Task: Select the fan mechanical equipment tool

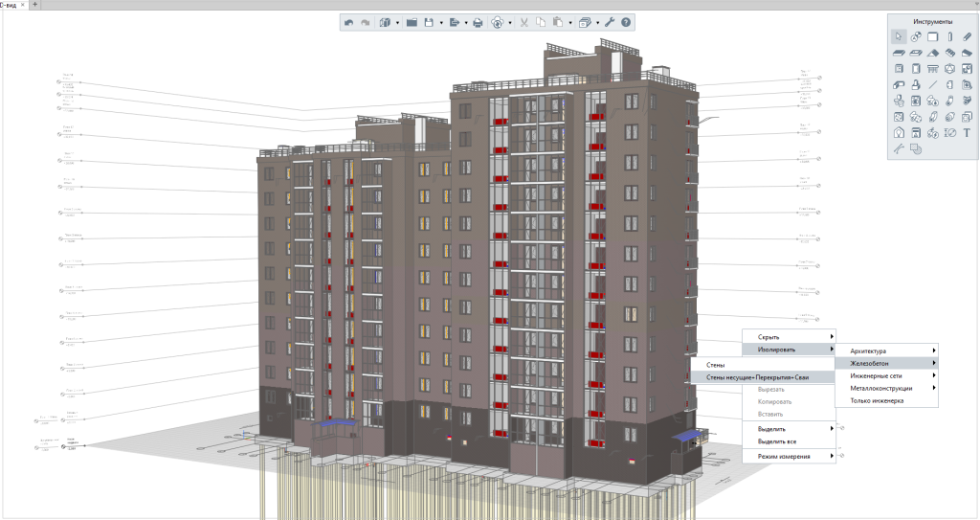Action: tap(898, 117)
